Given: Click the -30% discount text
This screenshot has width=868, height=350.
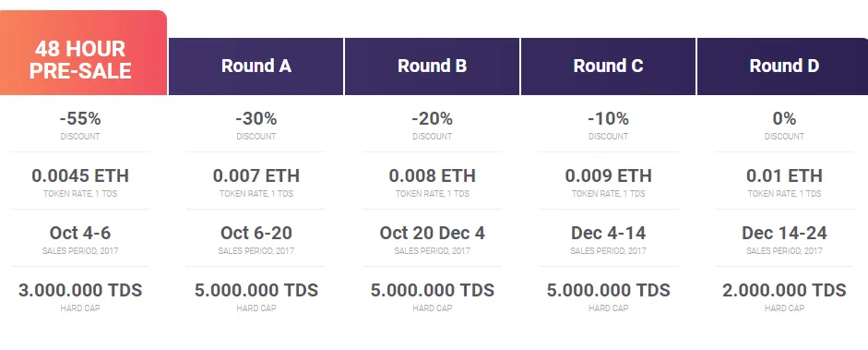Looking at the screenshot, I should point(256,118).
